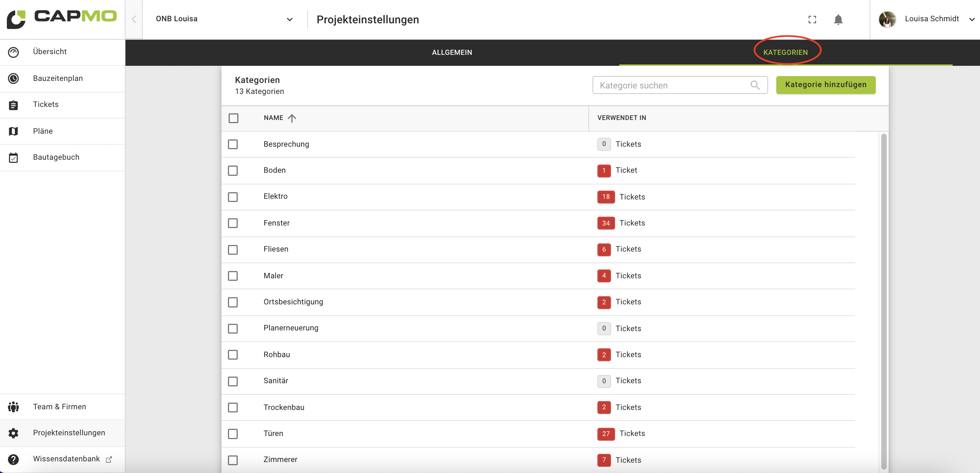980x473 pixels.
Task: Open Bauzeitenplan clock icon
Action: [x=13, y=78]
